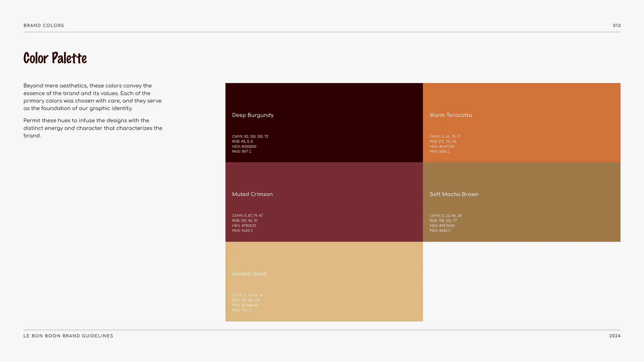
Task: Click PMS: 1817 C value
Action: [x=242, y=152]
